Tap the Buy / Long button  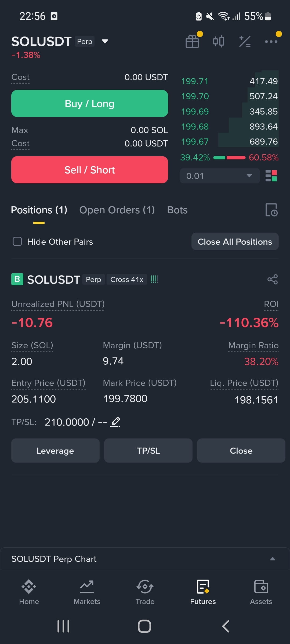pos(90,103)
